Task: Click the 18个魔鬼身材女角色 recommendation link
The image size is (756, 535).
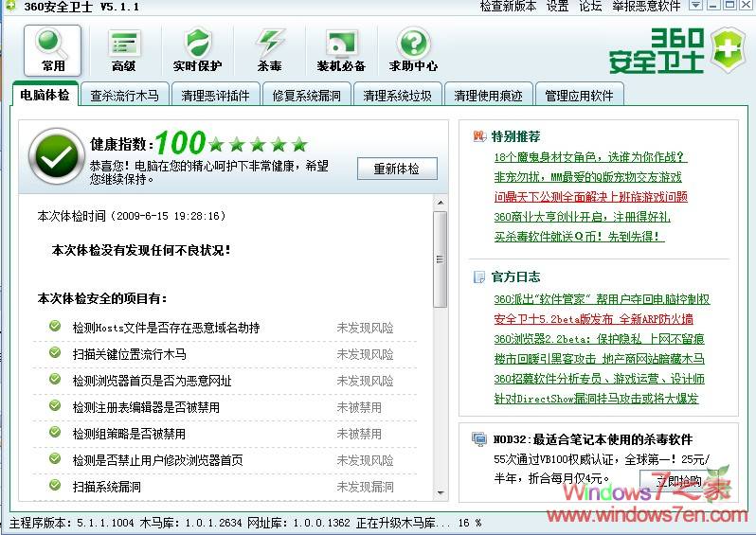Action: 589,157
